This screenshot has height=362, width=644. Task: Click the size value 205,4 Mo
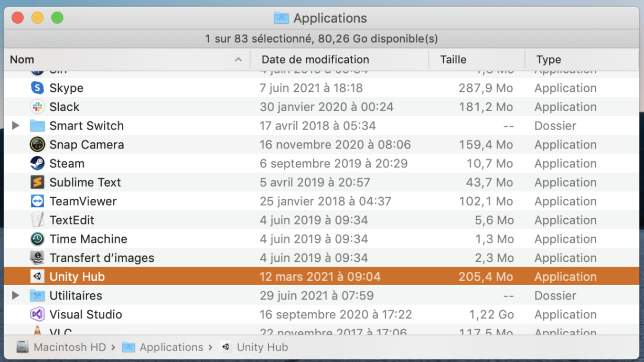(x=486, y=277)
